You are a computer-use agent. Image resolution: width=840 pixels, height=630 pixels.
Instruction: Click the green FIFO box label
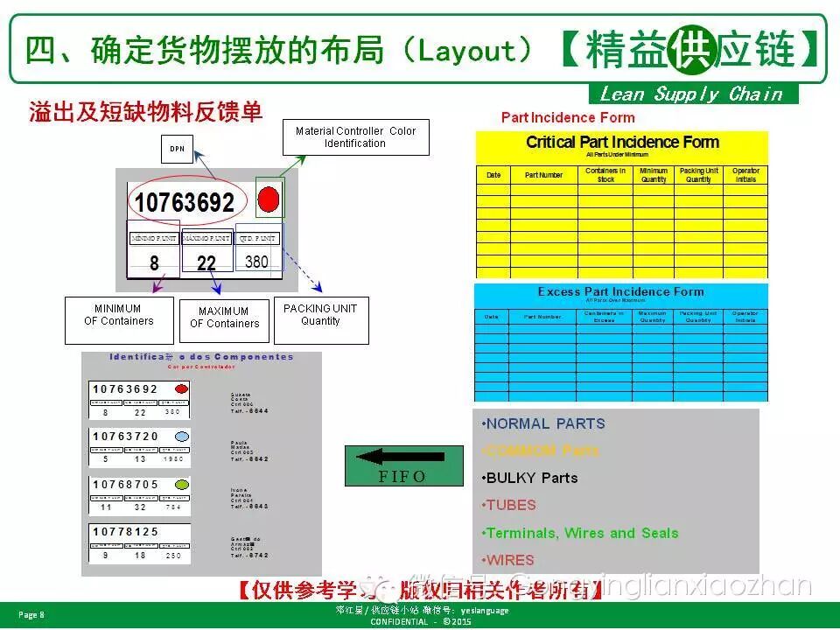(402, 477)
